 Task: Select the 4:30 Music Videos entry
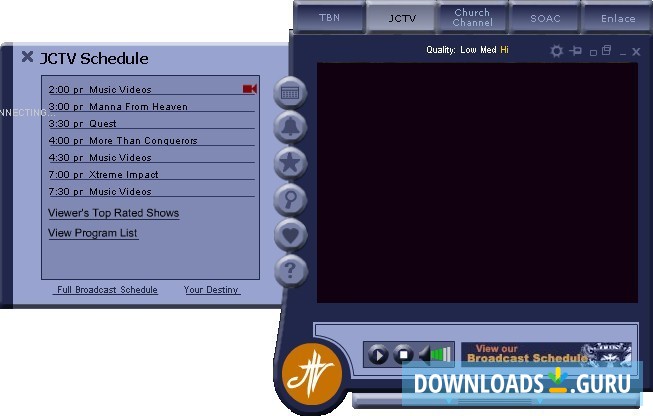point(152,158)
